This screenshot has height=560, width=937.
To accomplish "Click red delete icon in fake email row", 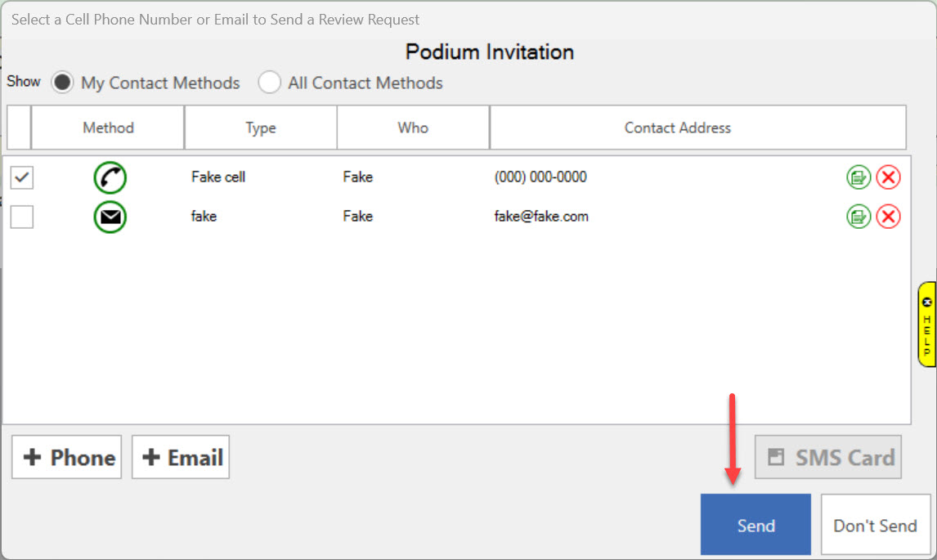I will pyautogui.click(x=888, y=217).
